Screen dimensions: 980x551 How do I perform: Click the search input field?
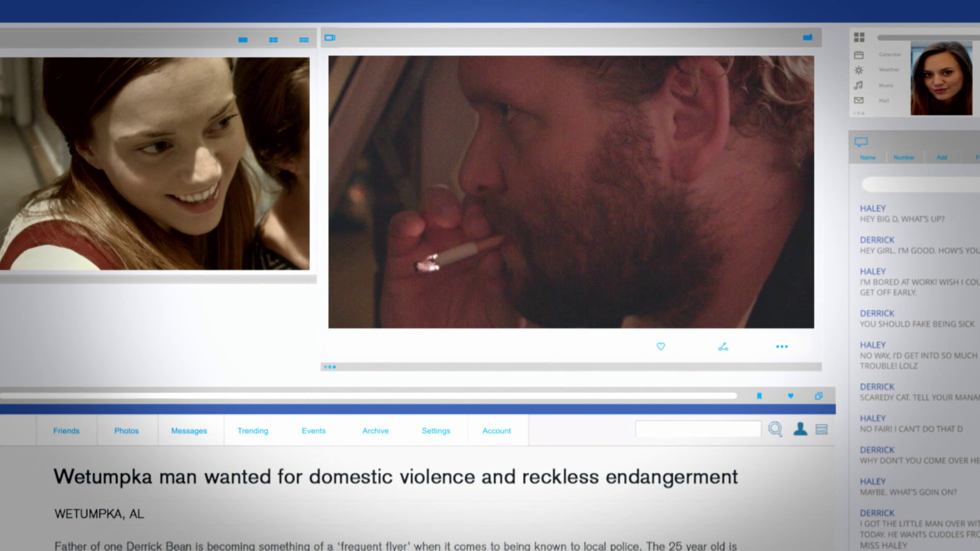pyautogui.click(x=698, y=429)
